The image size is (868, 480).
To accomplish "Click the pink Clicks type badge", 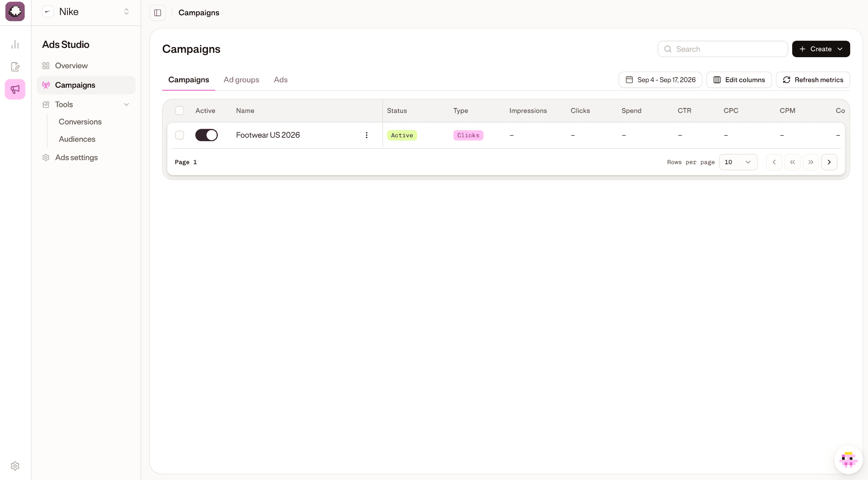I will pyautogui.click(x=468, y=136).
